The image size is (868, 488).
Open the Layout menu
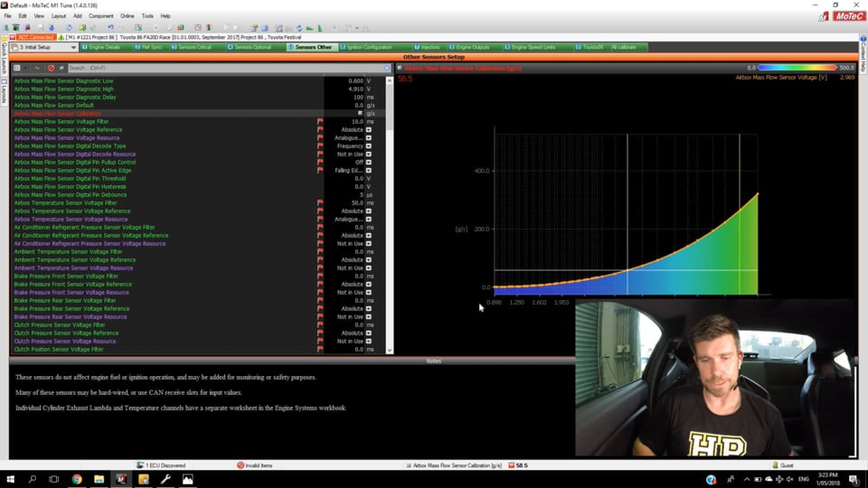click(58, 16)
